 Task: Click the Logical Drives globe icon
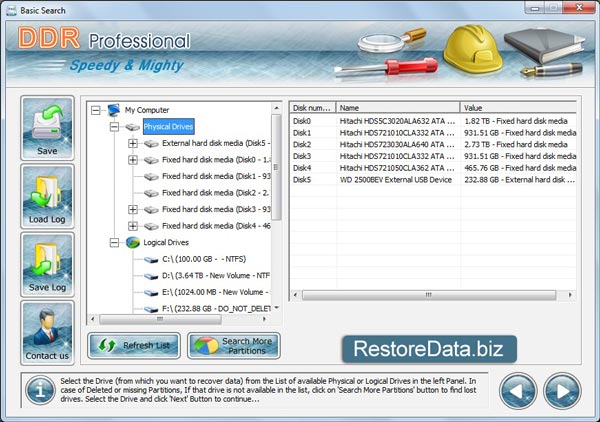[x=133, y=243]
